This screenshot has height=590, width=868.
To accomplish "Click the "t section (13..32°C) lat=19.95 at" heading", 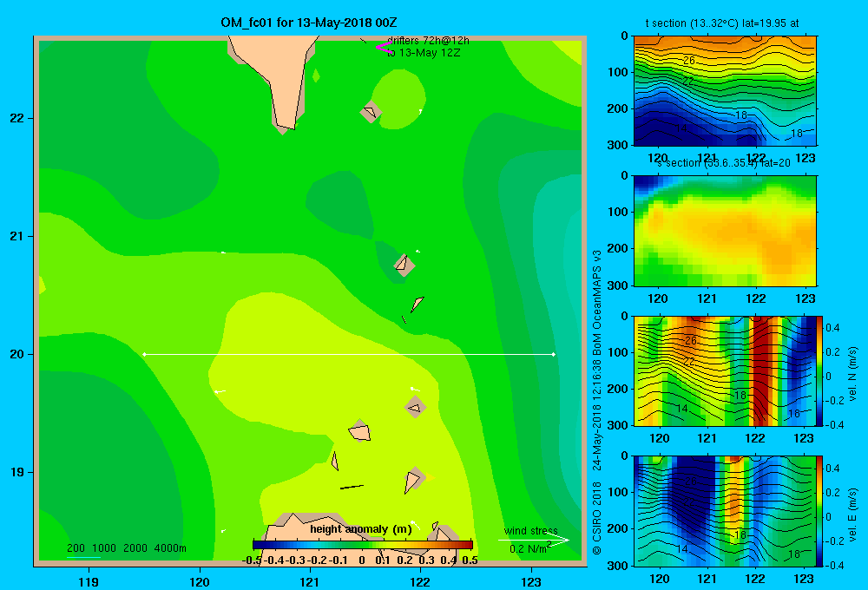I will [722, 23].
